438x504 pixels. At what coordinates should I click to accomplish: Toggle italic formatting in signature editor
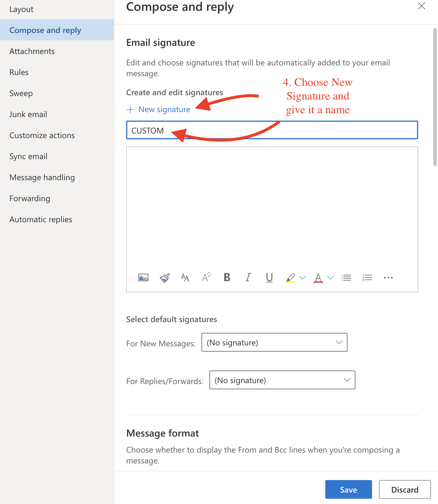point(248,277)
